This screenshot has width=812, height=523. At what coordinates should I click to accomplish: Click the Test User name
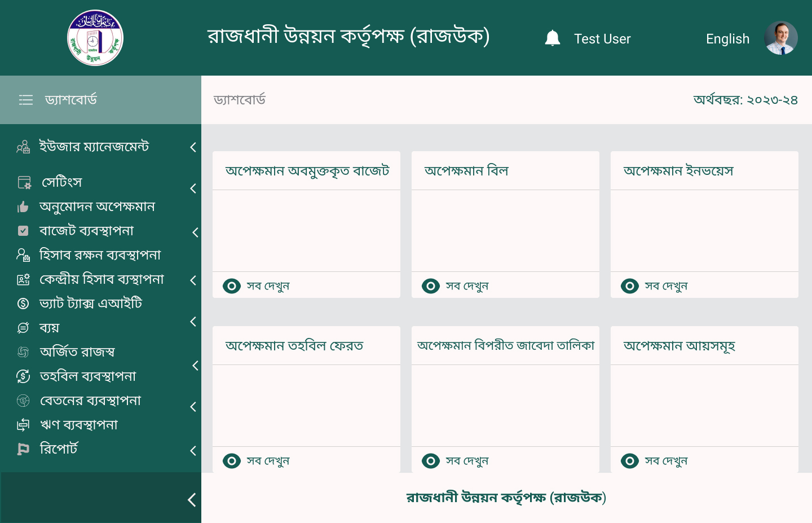(x=602, y=39)
